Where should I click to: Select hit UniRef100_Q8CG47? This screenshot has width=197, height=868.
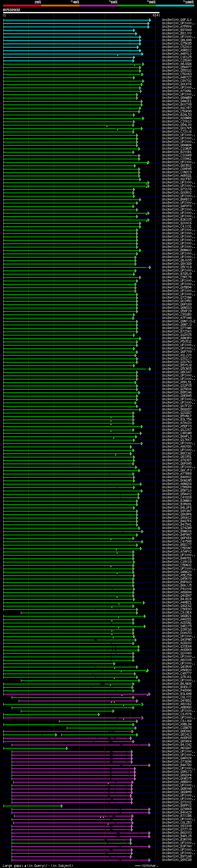176,372
